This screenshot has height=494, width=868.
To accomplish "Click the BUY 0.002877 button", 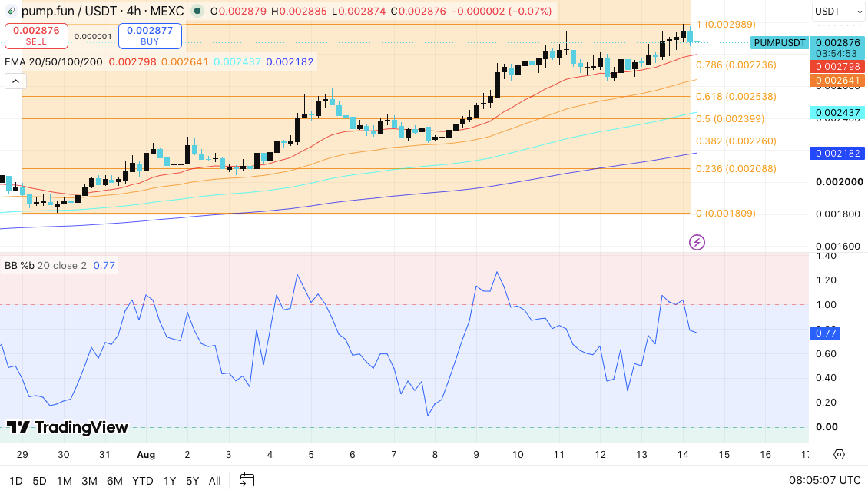I will [x=150, y=36].
